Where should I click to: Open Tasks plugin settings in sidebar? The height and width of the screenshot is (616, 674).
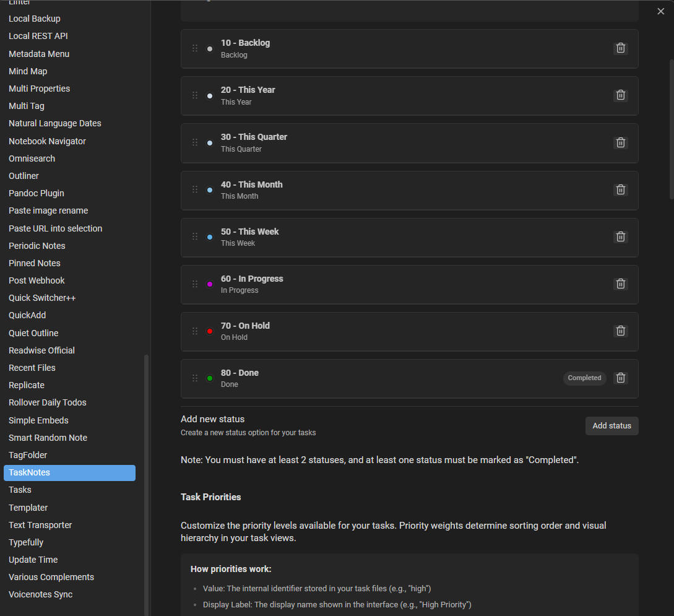[x=20, y=490]
